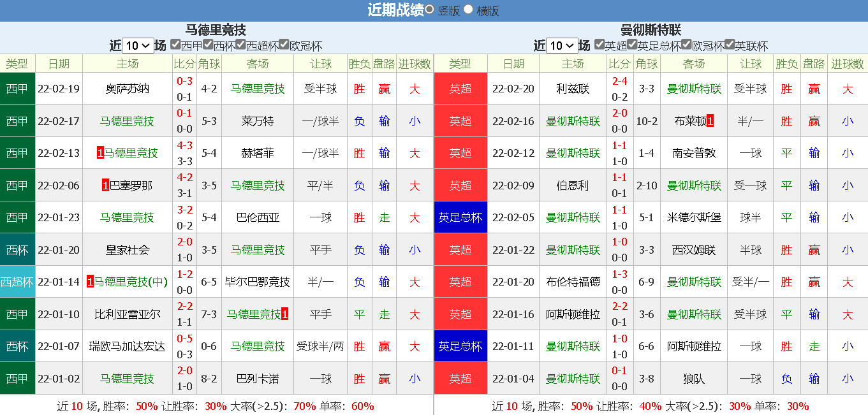Click the 2-4 score of 利兹联 match
The width and height of the screenshot is (868, 415).
(619, 81)
